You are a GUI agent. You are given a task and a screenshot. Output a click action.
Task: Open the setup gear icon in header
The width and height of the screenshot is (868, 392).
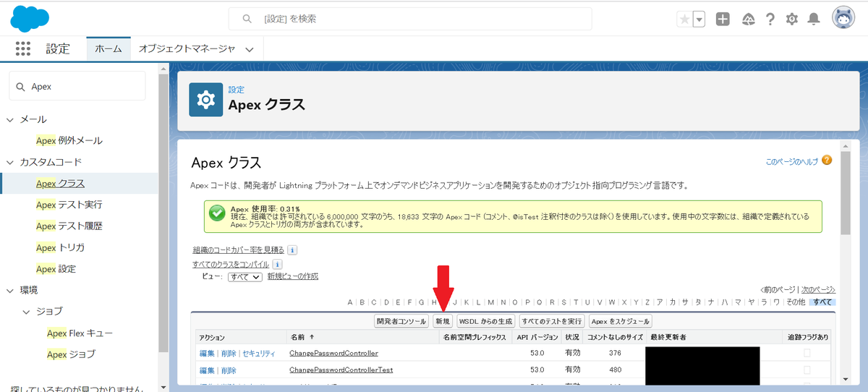tap(792, 20)
